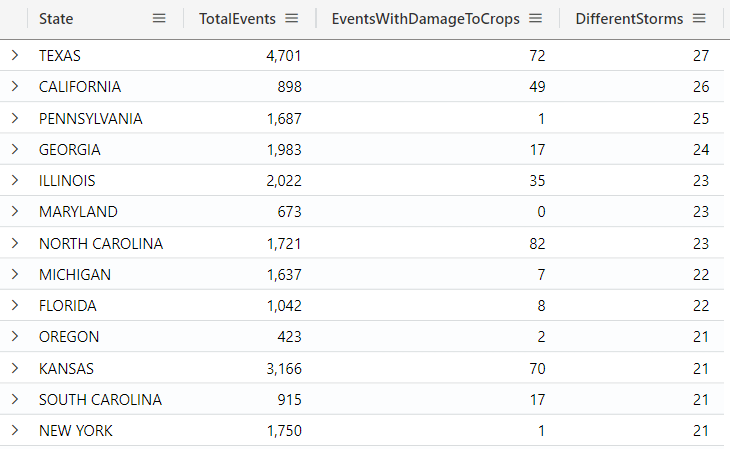Click the 673 TotalEvents value
Screen dimensions: 730x449
290,212
